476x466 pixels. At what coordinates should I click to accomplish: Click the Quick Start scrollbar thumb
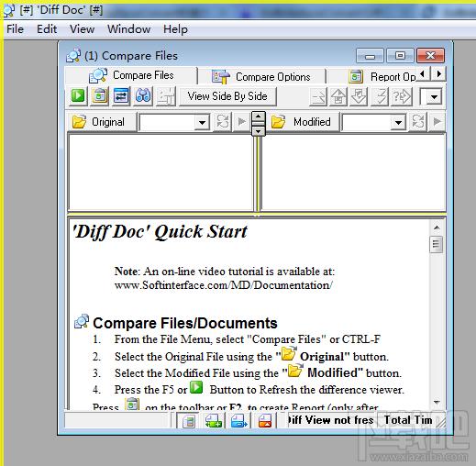pos(436,244)
